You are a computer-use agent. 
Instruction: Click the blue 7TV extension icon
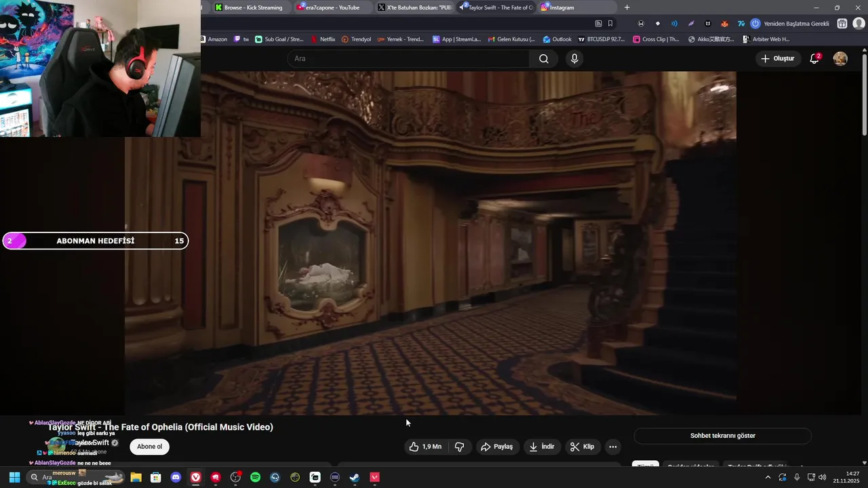(x=741, y=23)
